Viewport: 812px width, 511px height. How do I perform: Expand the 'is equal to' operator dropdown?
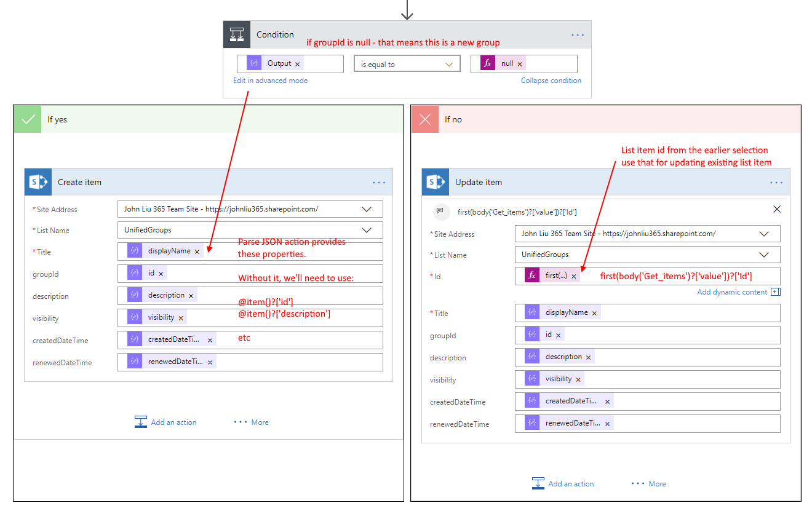coord(448,64)
